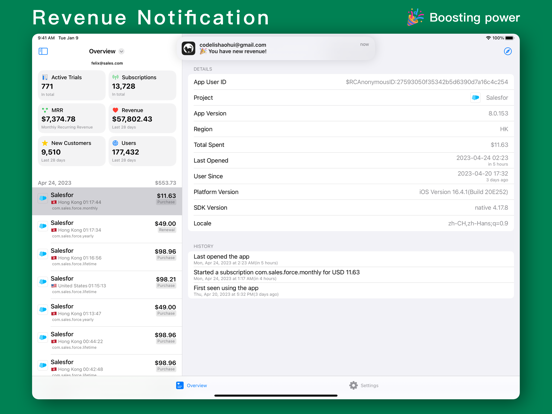Click the Subscriptions green signal icon
The height and width of the screenshot is (414, 552).
(115, 77)
